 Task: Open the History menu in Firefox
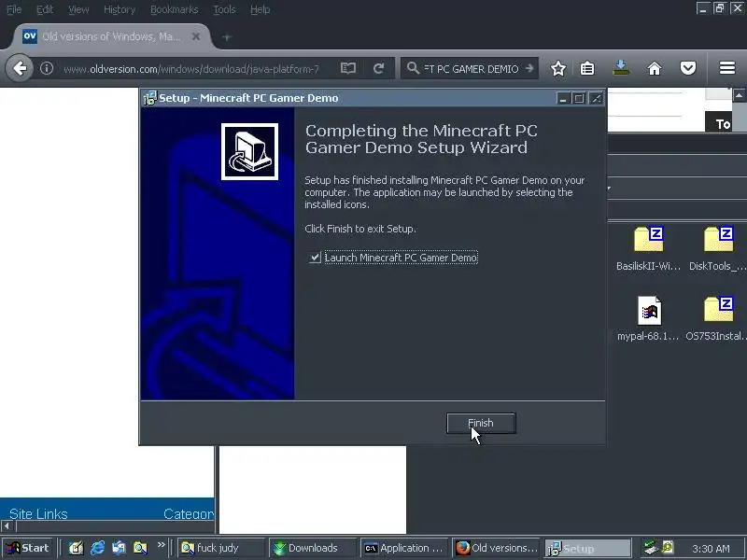[x=120, y=9]
